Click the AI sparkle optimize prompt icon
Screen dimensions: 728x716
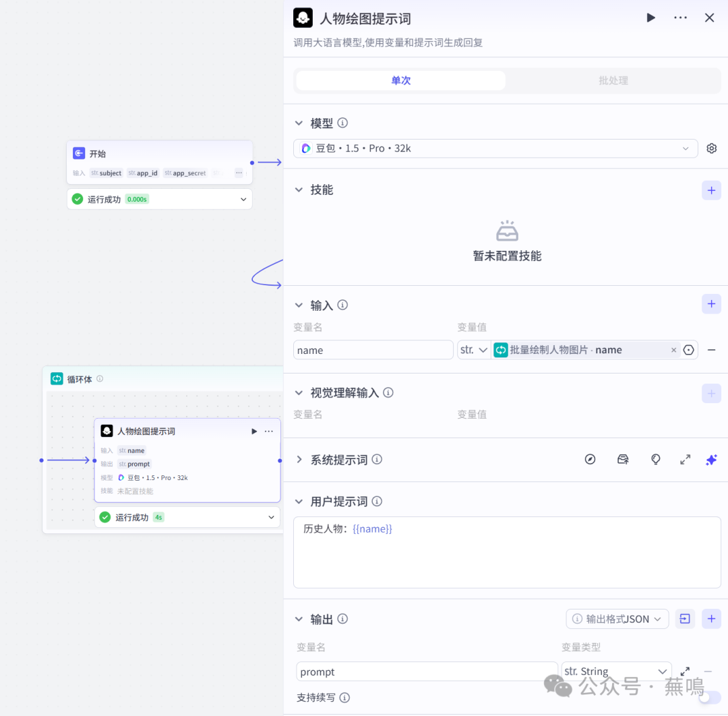click(711, 460)
